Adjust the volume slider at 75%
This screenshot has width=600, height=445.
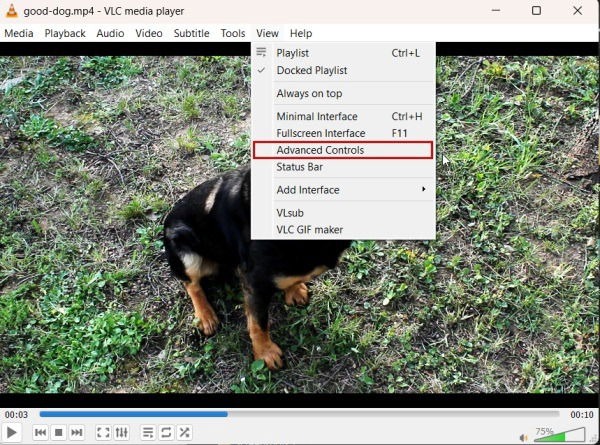point(561,435)
